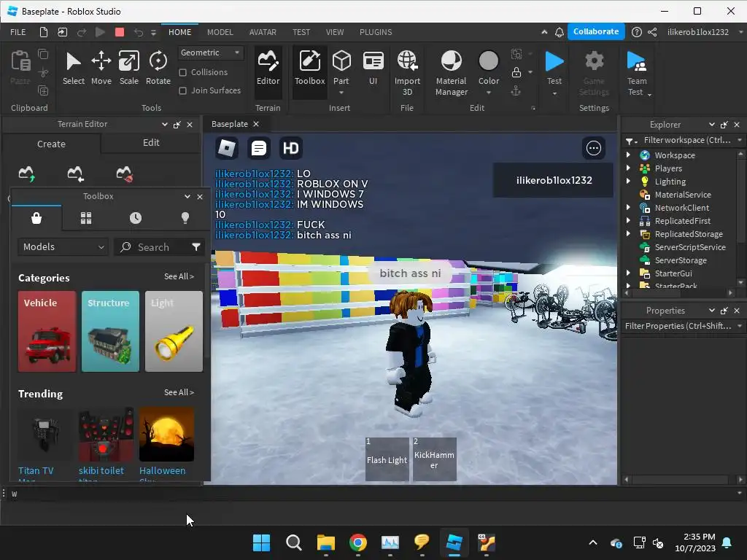The image size is (747, 560).
Task: Open the Vehicle category thumbnail
Action: [47, 332]
